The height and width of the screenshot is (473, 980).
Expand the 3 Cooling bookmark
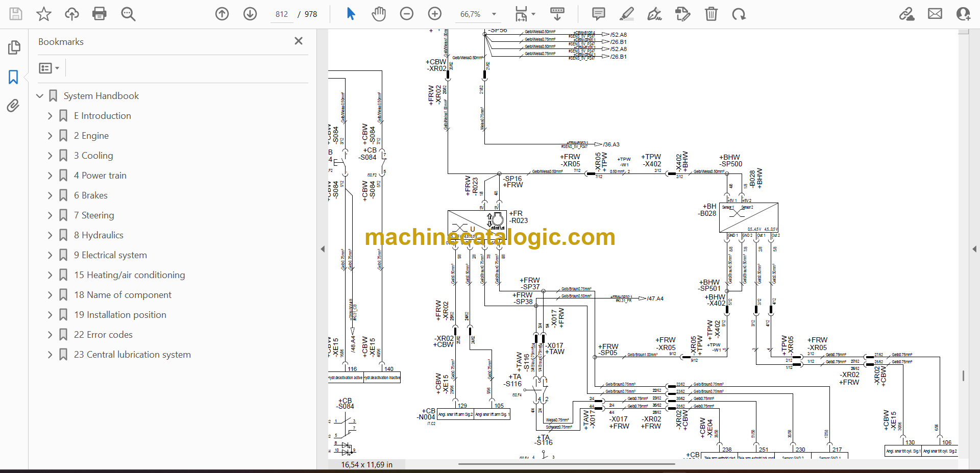50,156
